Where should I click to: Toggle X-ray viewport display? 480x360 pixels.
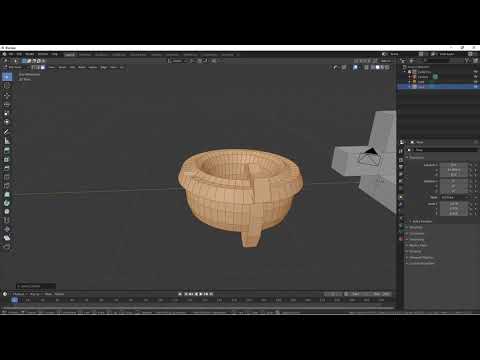[x=366, y=67]
